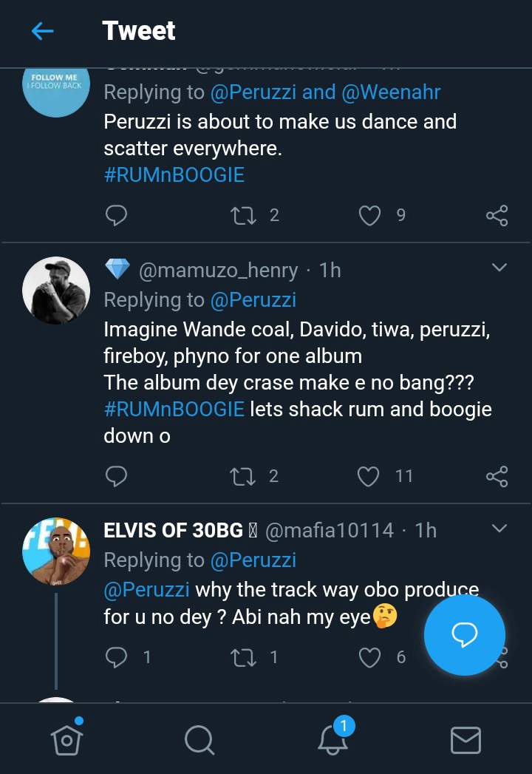
Task: Open options chevron on ELVIS OF 30BG tweet
Action: point(499,528)
